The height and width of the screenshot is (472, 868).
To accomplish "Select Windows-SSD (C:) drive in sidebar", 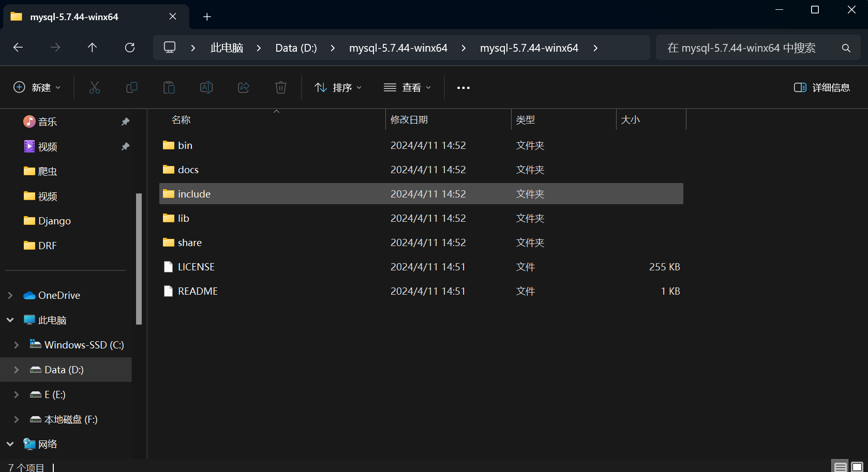I will tap(78, 345).
